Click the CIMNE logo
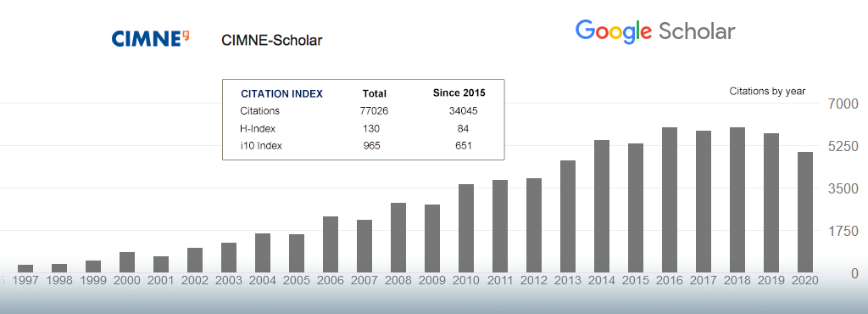 [151, 39]
